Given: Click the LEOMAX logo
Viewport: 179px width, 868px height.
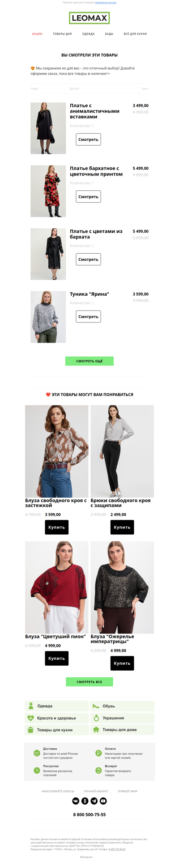Looking at the screenshot, I should click(x=89, y=18).
